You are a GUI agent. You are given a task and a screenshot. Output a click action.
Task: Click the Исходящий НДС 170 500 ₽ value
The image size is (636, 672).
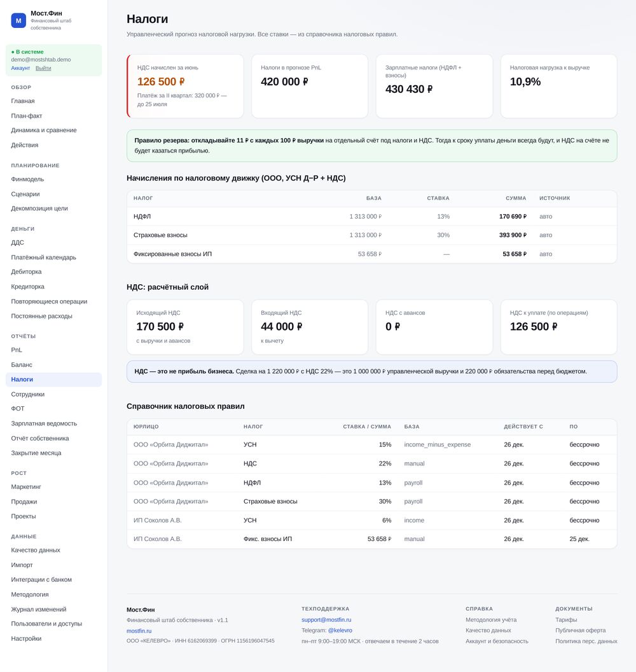point(160,327)
